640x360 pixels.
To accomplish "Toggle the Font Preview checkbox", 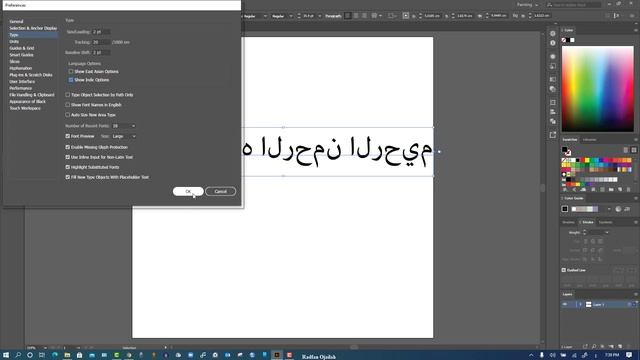I will coord(68,136).
